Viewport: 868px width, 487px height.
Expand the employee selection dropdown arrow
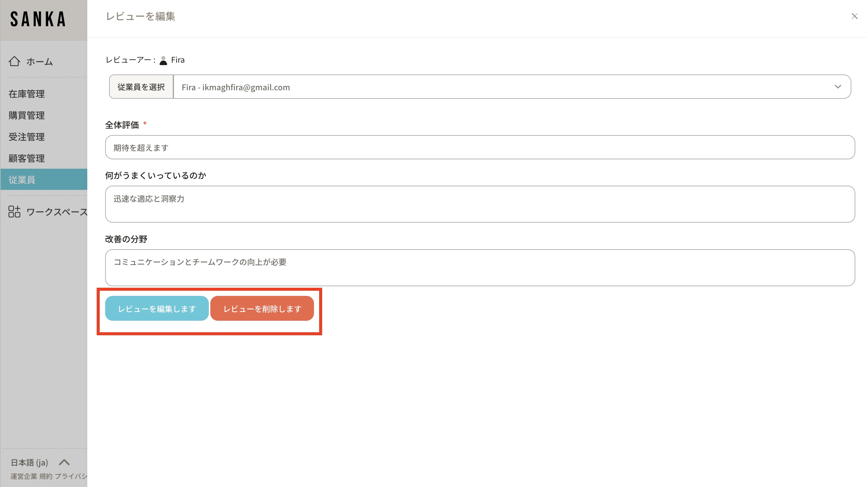coord(838,87)
